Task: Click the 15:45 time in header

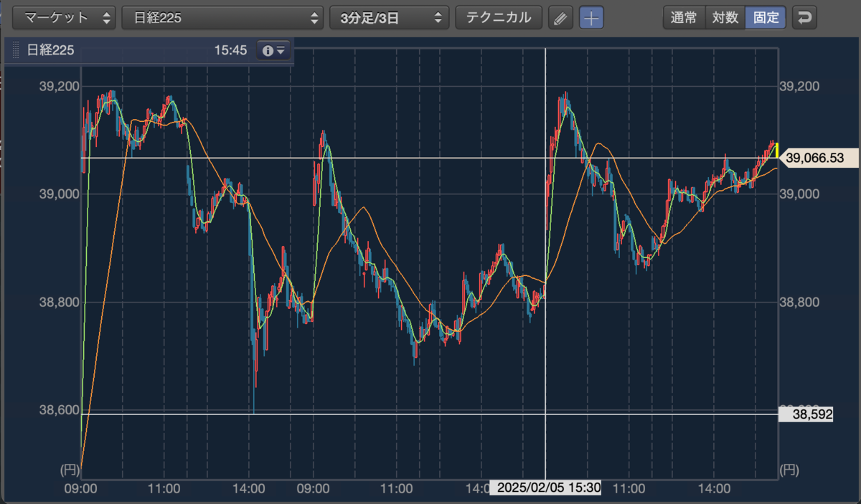Action: 230,51
